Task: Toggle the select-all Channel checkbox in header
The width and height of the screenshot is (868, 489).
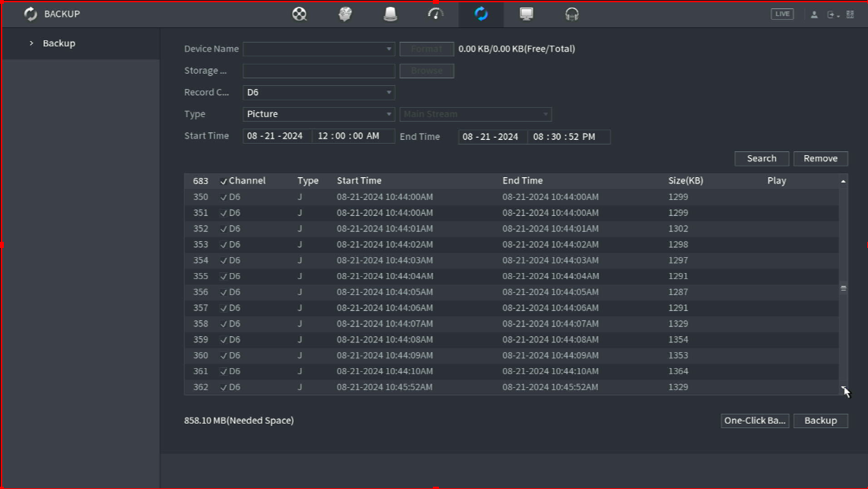Action: pyautogui.click(x=224, y=181)
